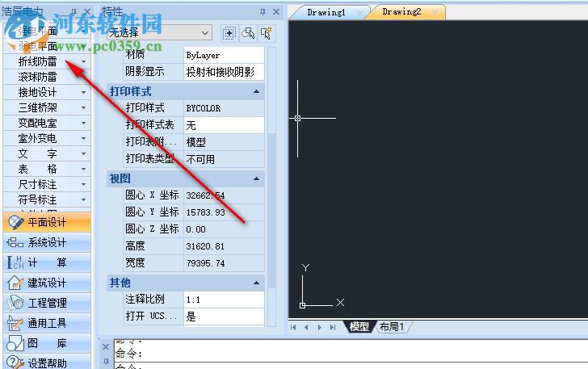Switch to the 模型 tab

pos(359,327)
